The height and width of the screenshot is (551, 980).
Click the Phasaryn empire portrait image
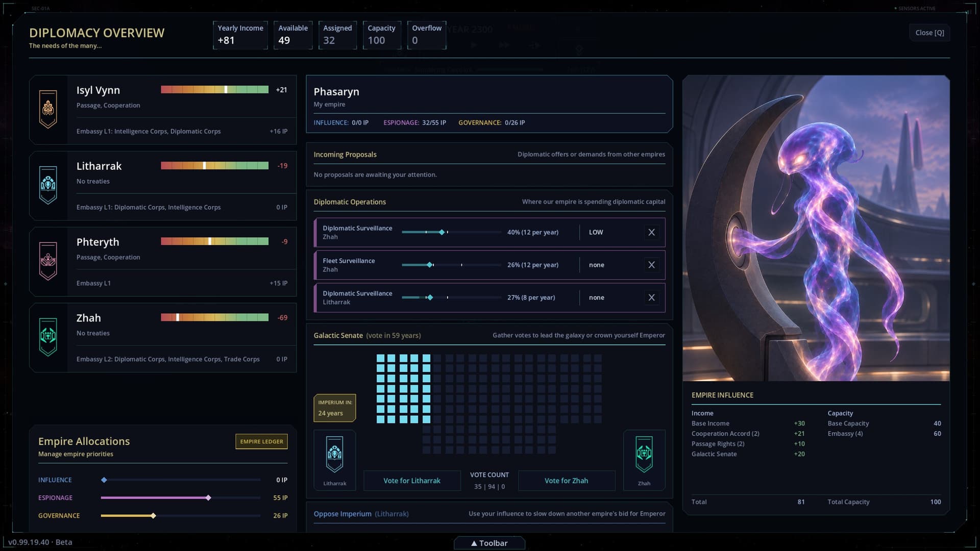(816, 228)
